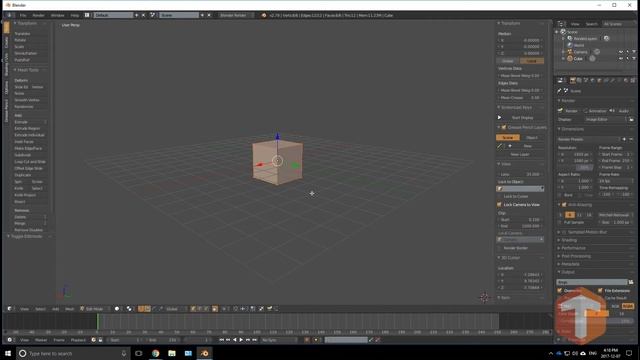Screen dimensions: 640x360
Task: Click the outliner editor type icon
Action: pos(561,24)
